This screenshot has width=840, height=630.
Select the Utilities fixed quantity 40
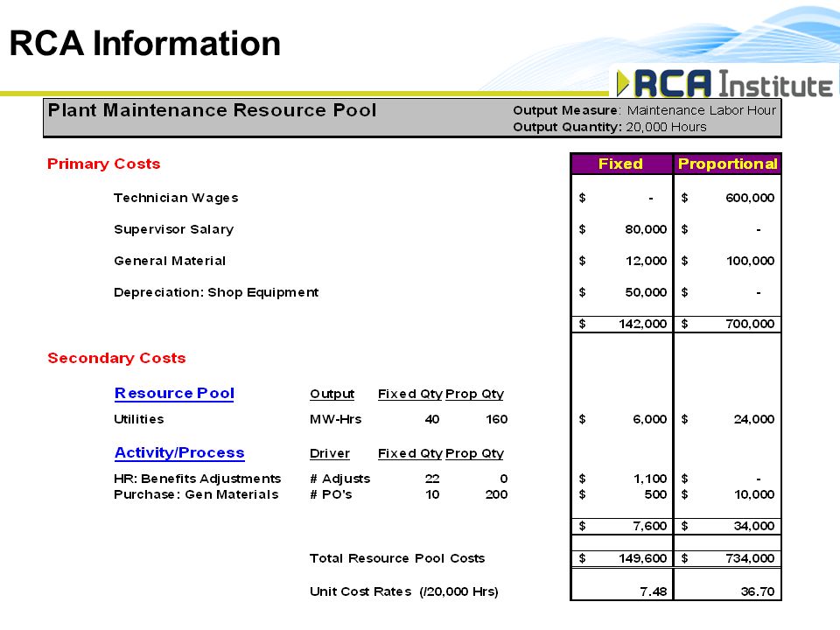432,419
